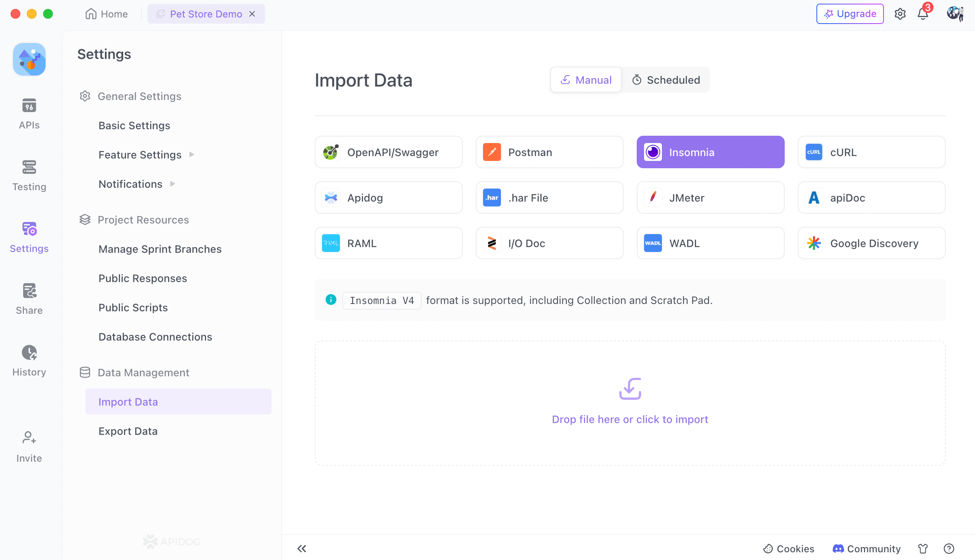Expand Feature Settings submenu arrow

192,154
